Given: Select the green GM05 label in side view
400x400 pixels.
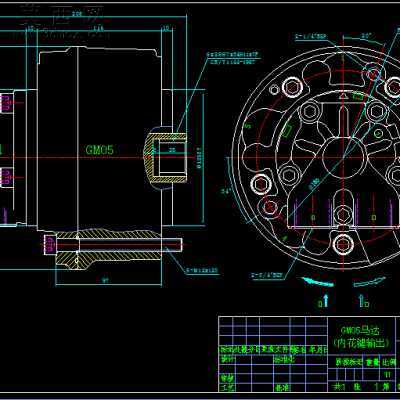Looking at the screenshot, I should point(99,150).
